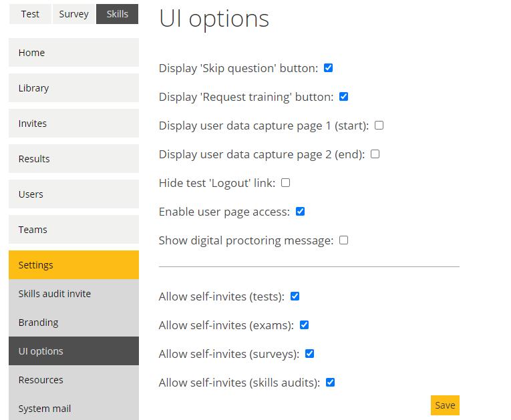Enable Show digital proctoring message

(343, 240)
